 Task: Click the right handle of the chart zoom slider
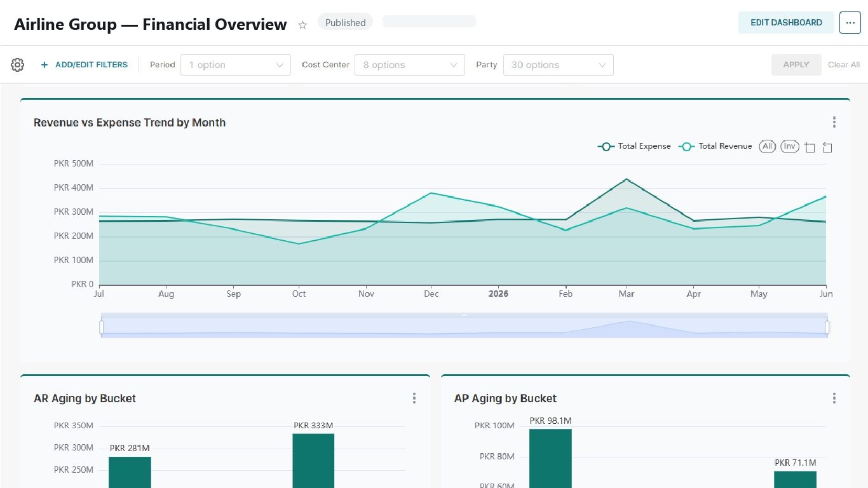(827, 327)
